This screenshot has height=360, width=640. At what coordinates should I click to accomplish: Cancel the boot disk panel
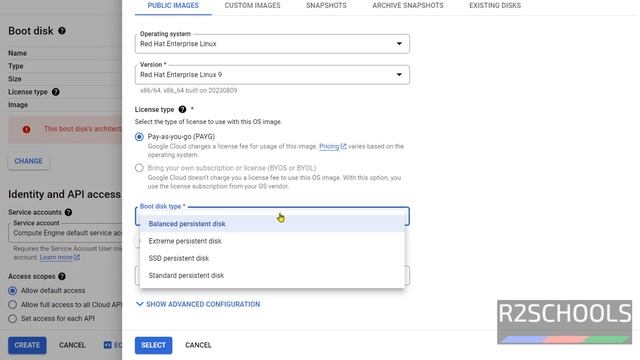[x=198, y=345]
